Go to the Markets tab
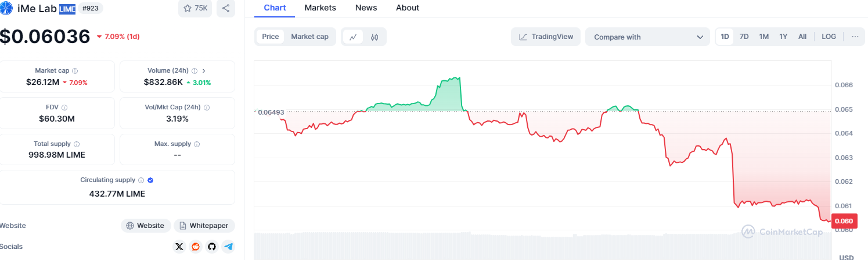868x260 pixels. pyautogui.click(x=320, y=8)
